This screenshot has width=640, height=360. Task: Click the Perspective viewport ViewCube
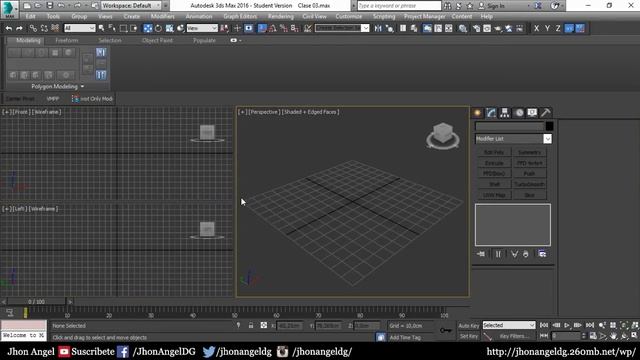[443, 136]
